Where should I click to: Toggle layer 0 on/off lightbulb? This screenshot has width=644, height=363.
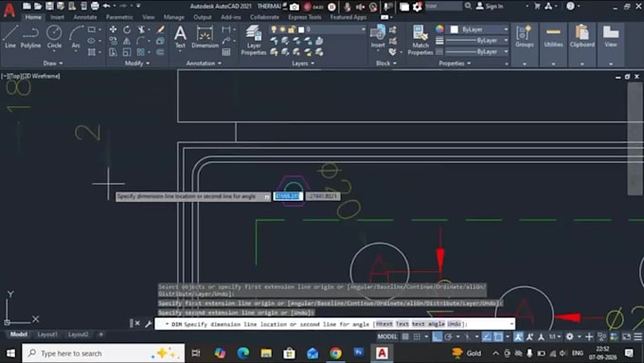274,29
